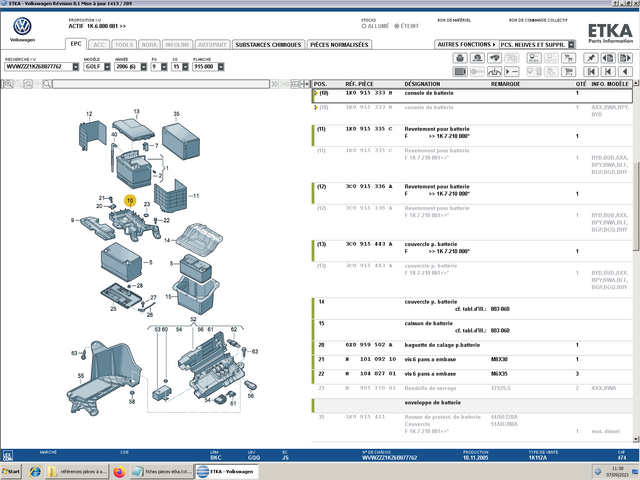The width and height of the screenshot is (640, 480).
Task: Click the RÉF. PIÈCE column header
Action: click(359, 84)
